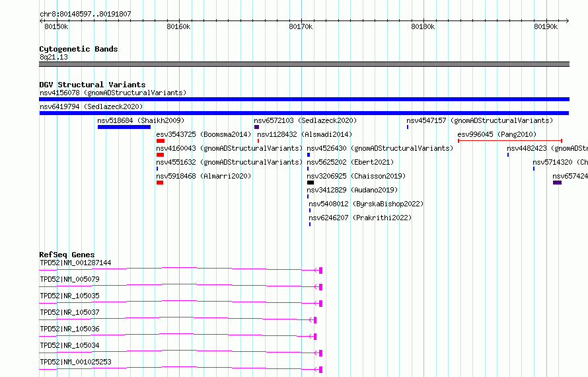588x377 pixels.
Task: Click the blue nsv5408012 marker tick
Action: click(x=310, y=210)
